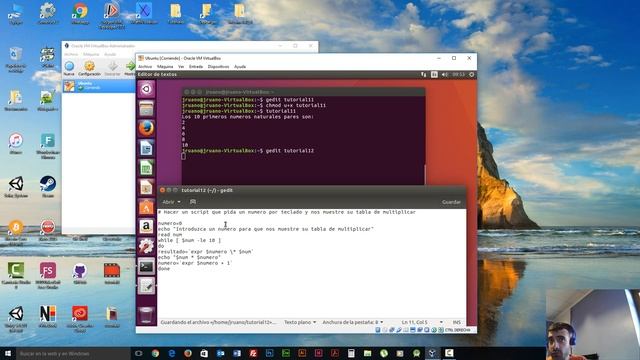The image size is (640, 360).
Task: Open the Files manager in Ubuntu dock
Action: (146, 109)
